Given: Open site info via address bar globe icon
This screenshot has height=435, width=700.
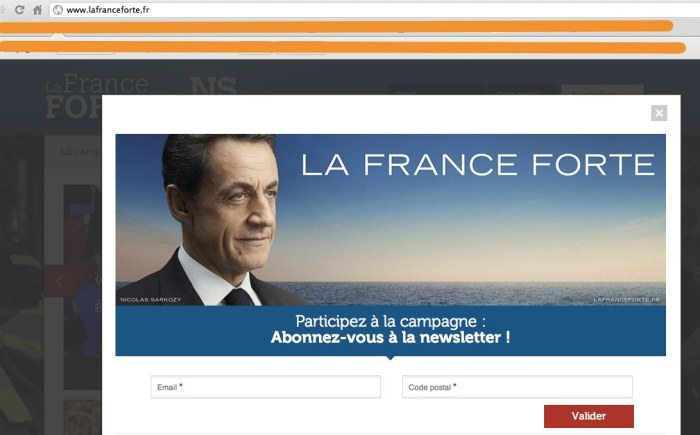Looking at the screenshot, I should pyautogui.click(x=58, y=10).
